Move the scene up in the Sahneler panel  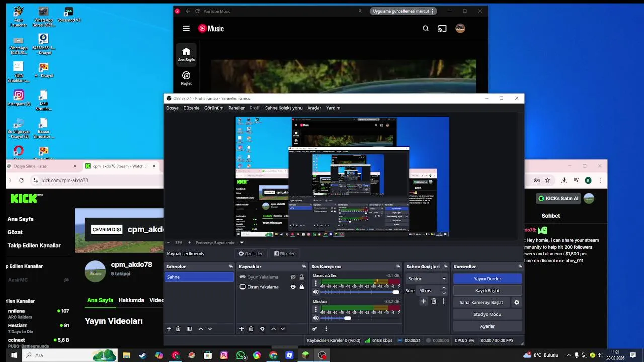(x=201, y=329)
